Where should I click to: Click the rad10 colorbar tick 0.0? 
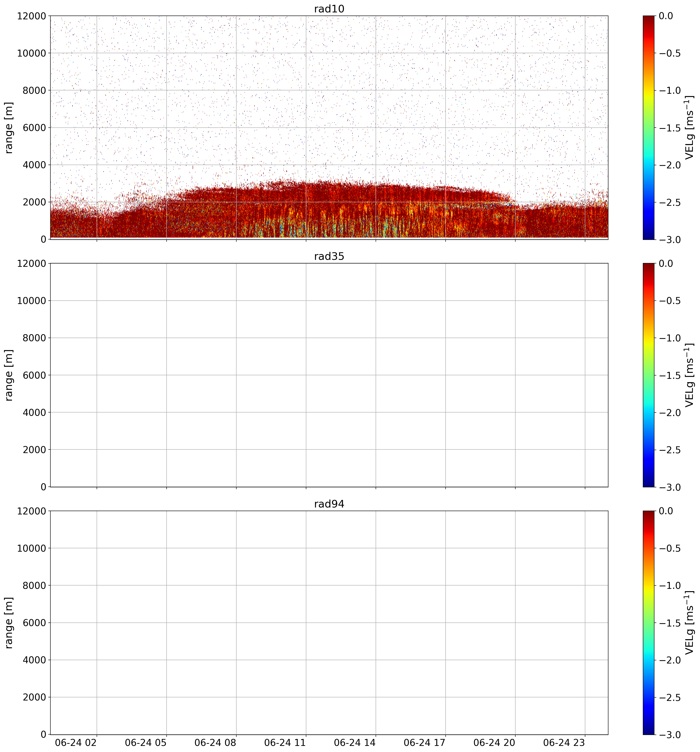666,16
